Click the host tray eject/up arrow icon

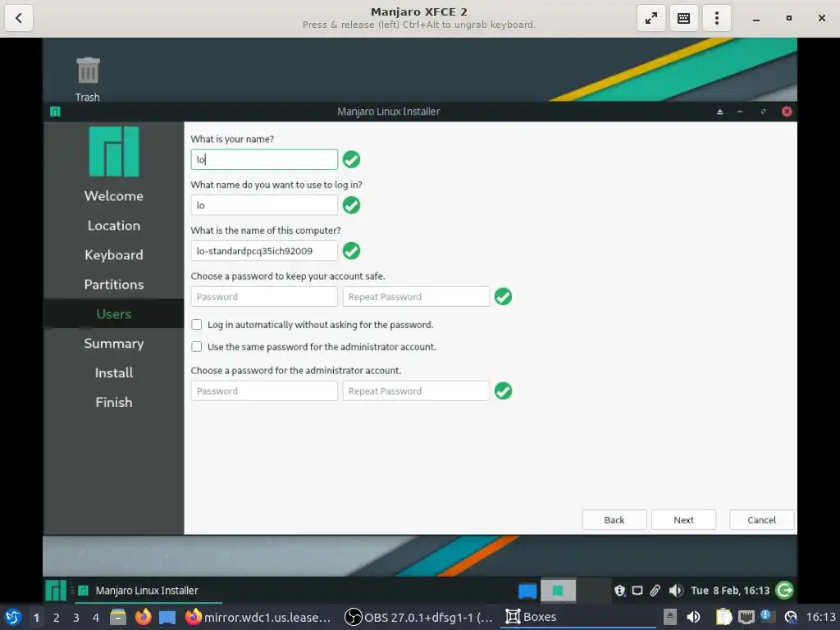[x=669, y=617]
